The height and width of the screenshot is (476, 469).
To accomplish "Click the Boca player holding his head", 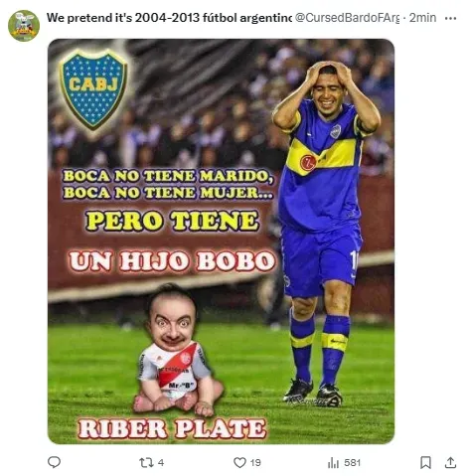I will click(326, 234).
